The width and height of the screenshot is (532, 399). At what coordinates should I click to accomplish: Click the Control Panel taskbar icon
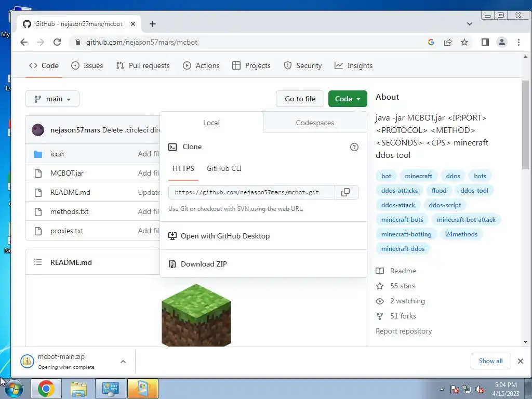click(x=111, y=389)
